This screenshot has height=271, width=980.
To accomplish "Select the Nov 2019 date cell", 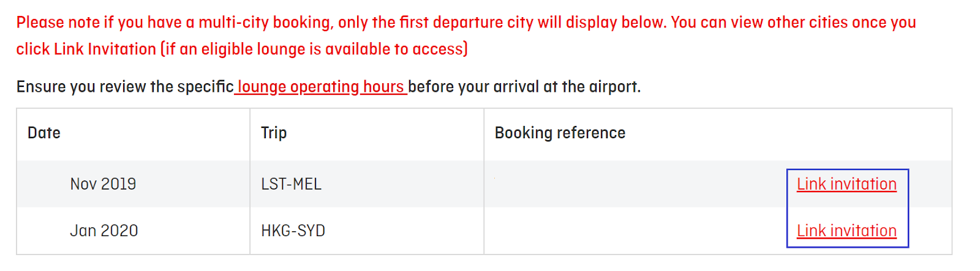I will [103, 184].
